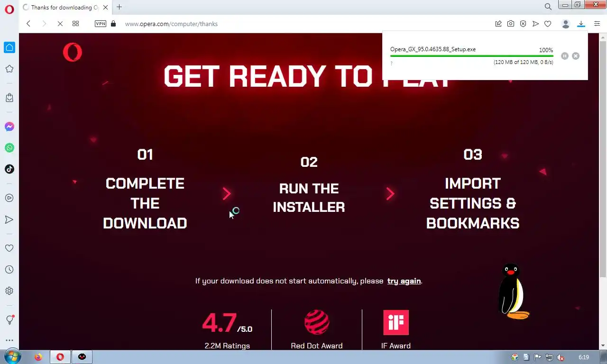Click the page vertical scrollbar
Image resolution: width=607 pixels, height=364 pixels.
click(x=603, y=160)
